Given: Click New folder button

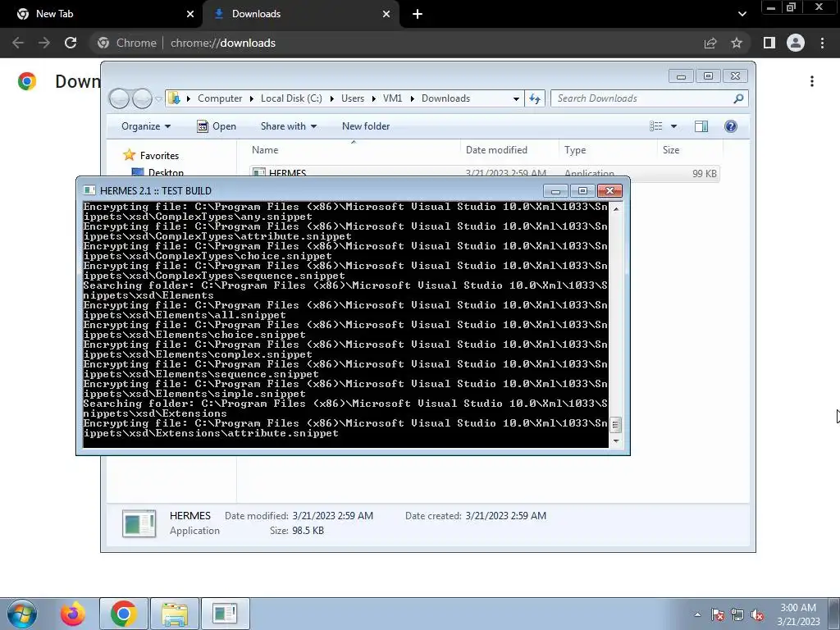Looking at the screenshot, I should (366, 126).
